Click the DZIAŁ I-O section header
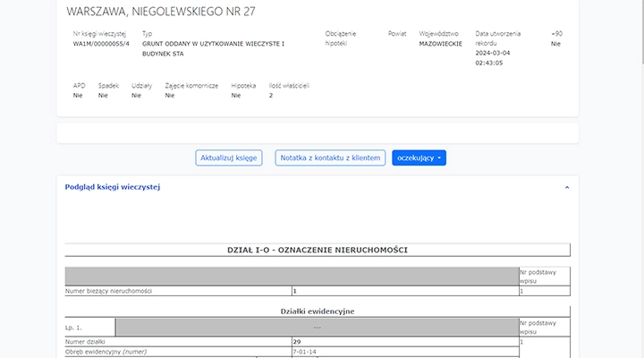644x358 pixels. click(x=318, y=250)
